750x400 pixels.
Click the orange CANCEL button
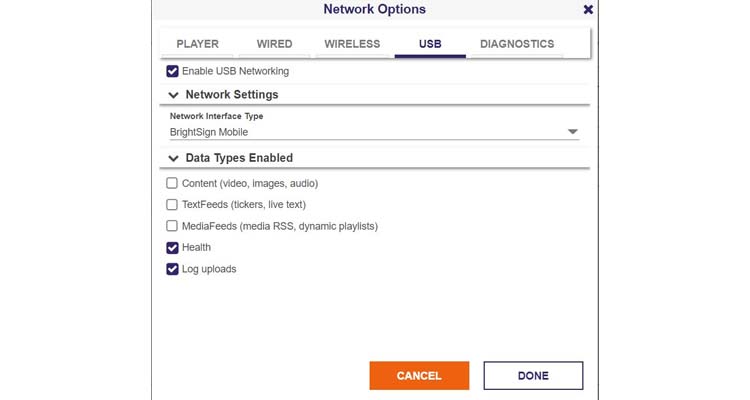coord(419,376)
